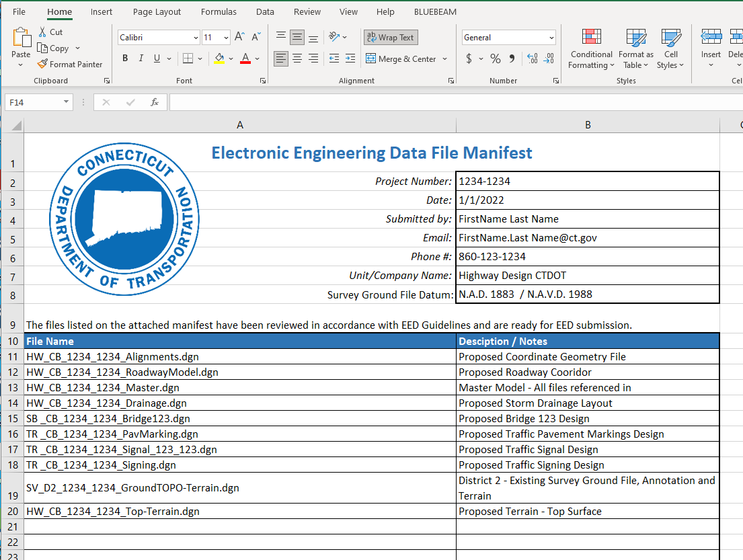Click the Paste clipboard icon

tap(21, 38)
